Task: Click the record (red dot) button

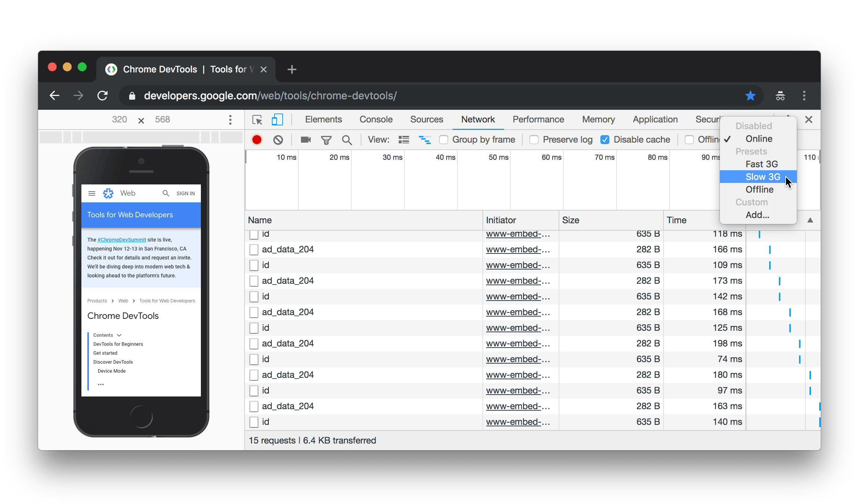Action: tap(257, 139)
